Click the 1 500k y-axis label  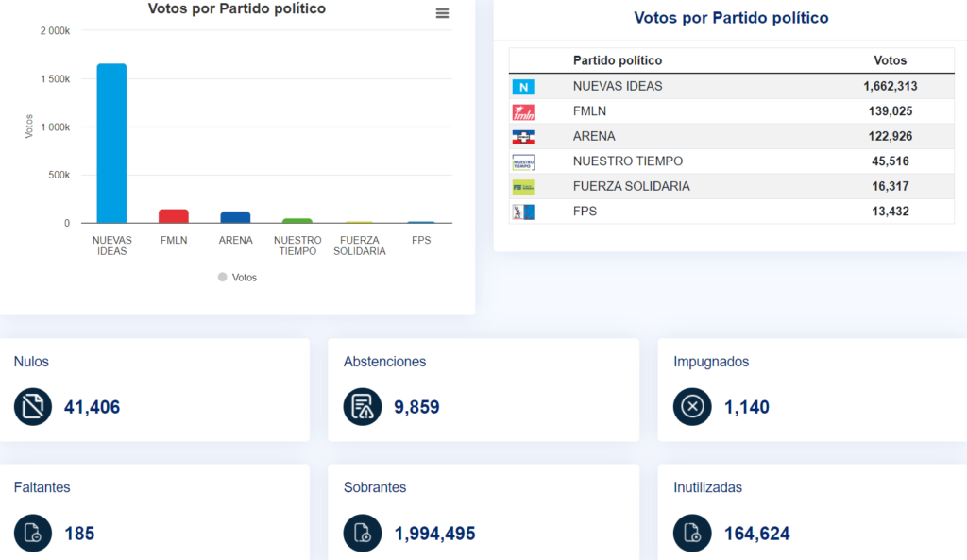56,79
